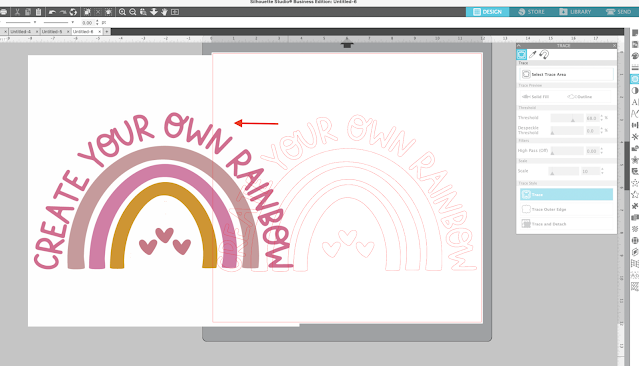Image resolution: width=639 pixels, height=366 pixels.
Task: Click the Copy icon in the toolbar
Action: tap(28, 12)
